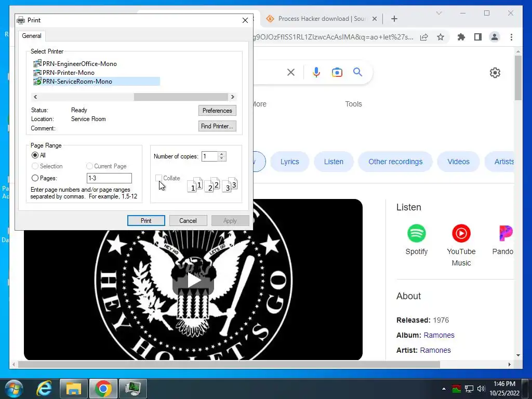
Task: Select the Other recordings chip
Action: [x=395, y=162]
